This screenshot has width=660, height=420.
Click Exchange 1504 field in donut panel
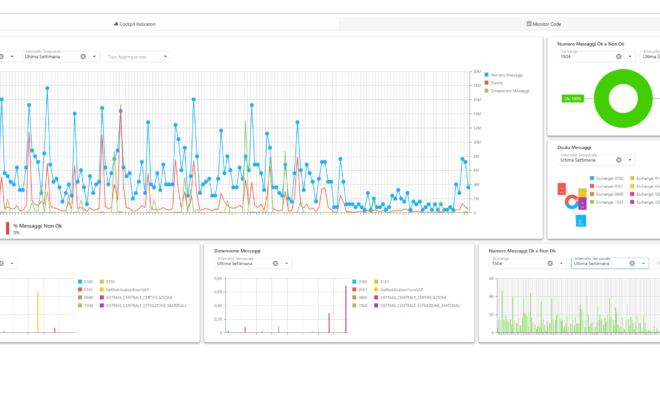pyautogui.click(x=596, y=56)
